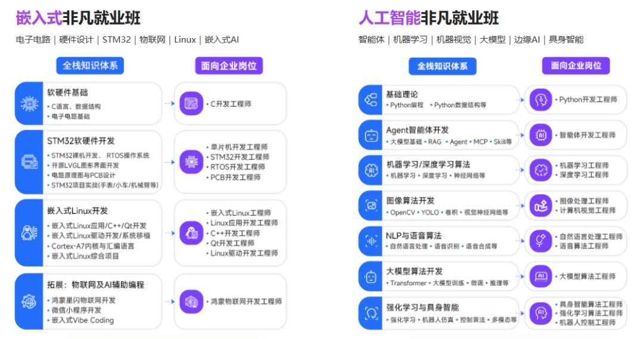Click 面向企业岗位 button under 人工智能非凡就业班
The height and width of the screenshot is (339, 644).
576,66
